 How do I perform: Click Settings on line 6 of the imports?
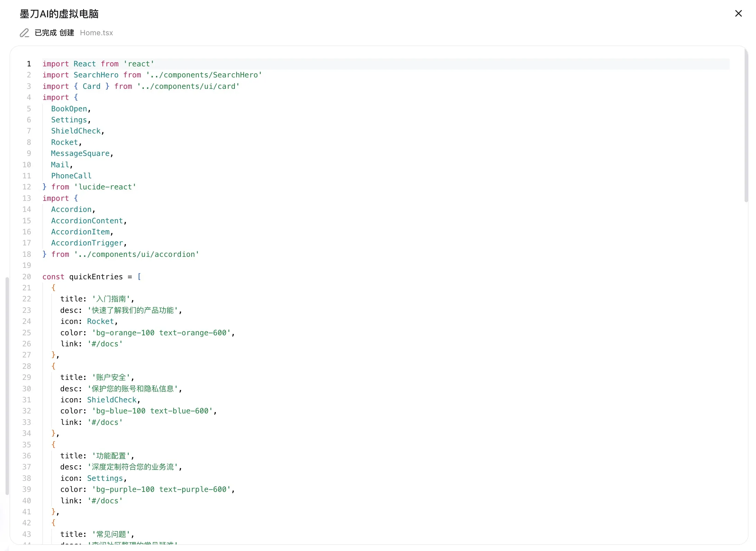69,120
